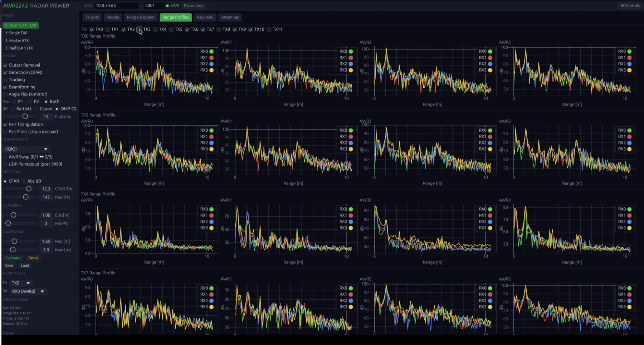Open the TX select dropdown showing TX0
This screenshot has height=345, width=644.
coord(21,283)
